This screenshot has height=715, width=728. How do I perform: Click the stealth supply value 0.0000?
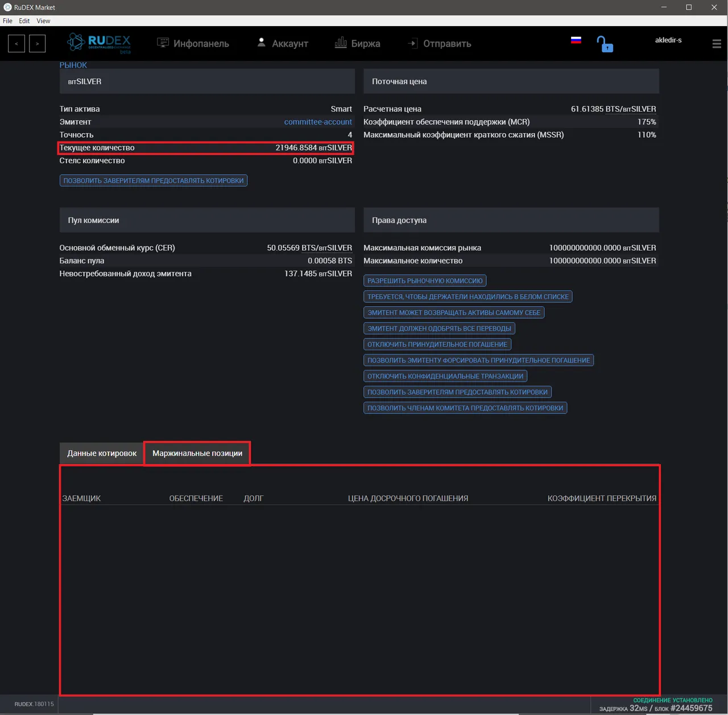pyautogui.click(x=322, y=161)
